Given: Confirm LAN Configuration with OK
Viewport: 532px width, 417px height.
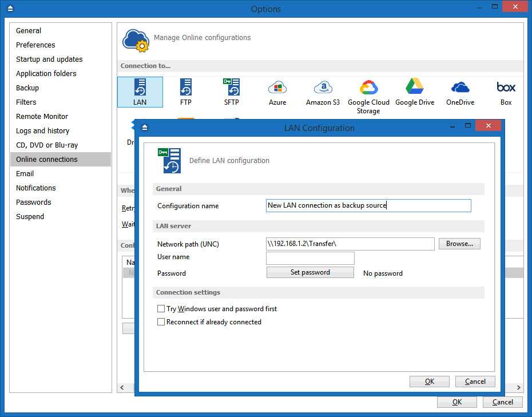Looking at the screenshot, I should click(x=429, y=382).
